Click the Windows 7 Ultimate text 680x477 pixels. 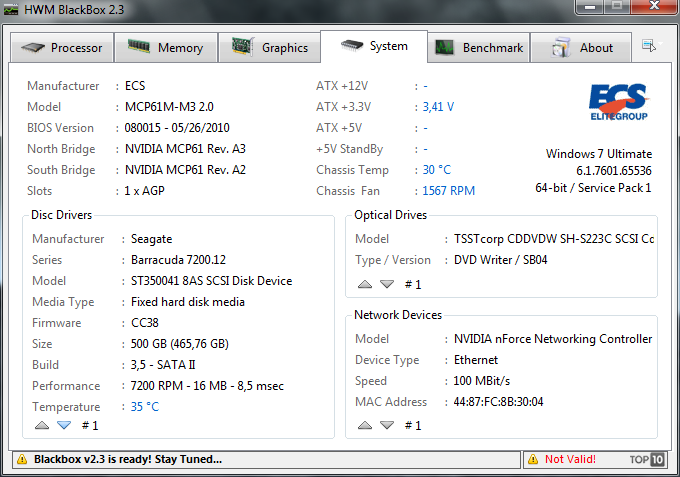599,154
